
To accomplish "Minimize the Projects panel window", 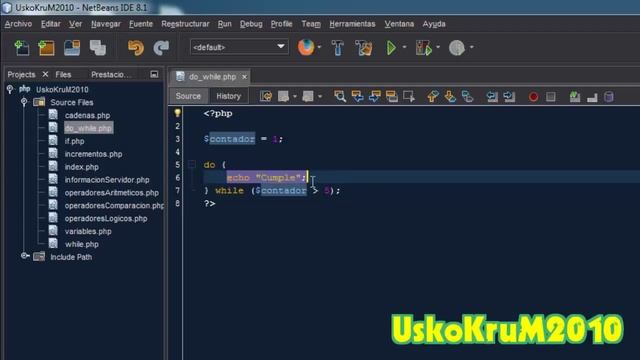I will tap(154, 74).
